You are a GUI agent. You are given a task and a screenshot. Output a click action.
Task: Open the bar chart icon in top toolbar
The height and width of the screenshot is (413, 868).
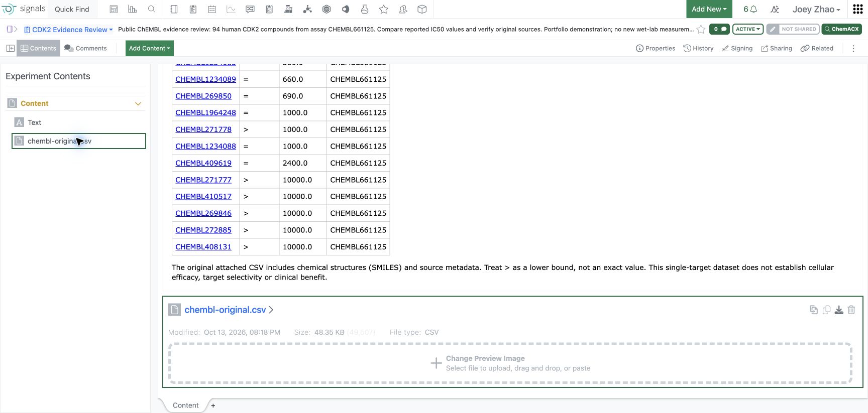click(x=132, y=9)
